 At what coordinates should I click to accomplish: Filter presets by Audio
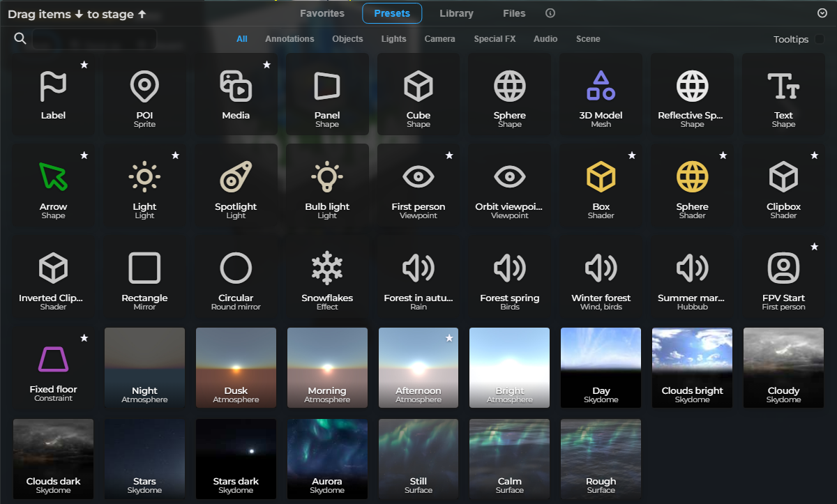click(545, 39)
